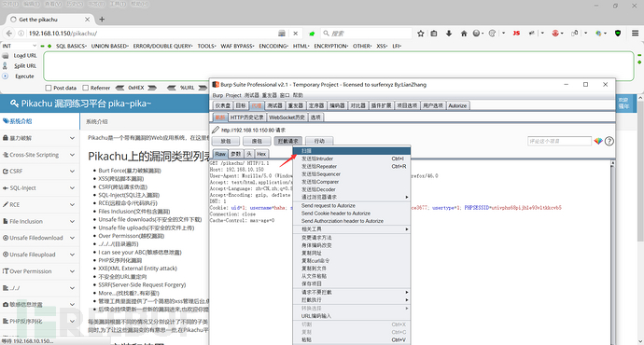Open the downloads arrow icon
The image size is (644, 345).
449,34
